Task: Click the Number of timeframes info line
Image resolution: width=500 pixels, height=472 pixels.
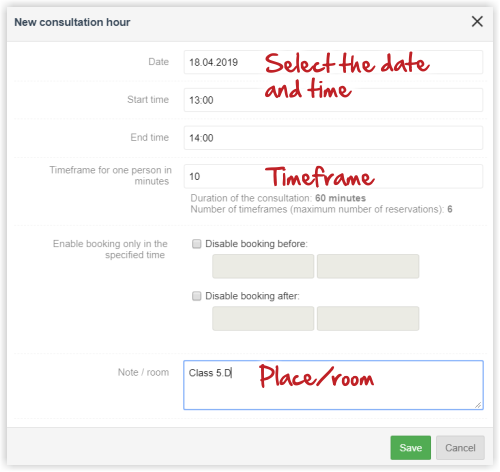Action: point(321,209)
